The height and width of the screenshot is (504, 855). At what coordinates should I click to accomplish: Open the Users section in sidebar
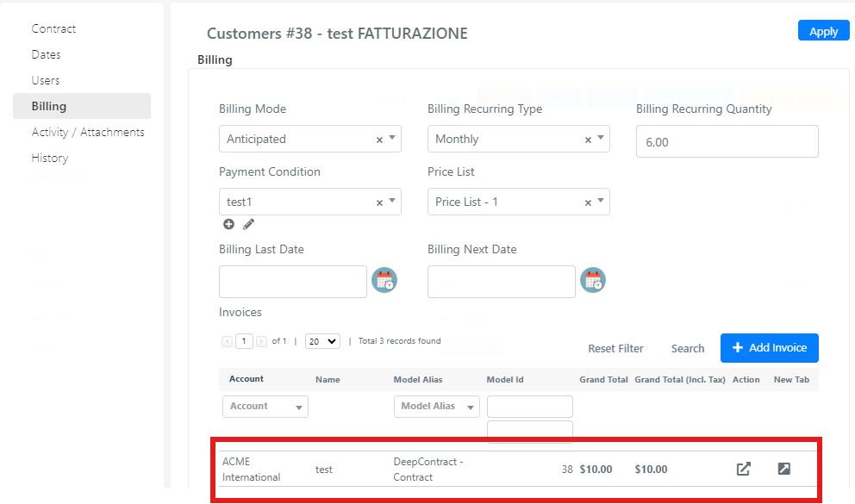46,80
